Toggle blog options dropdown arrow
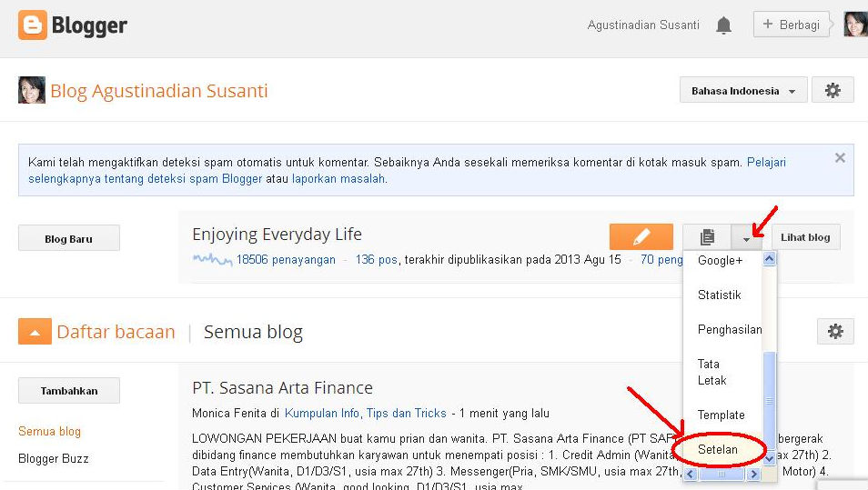868x490 pixels. pyautogui.click(x=747, y=238)
